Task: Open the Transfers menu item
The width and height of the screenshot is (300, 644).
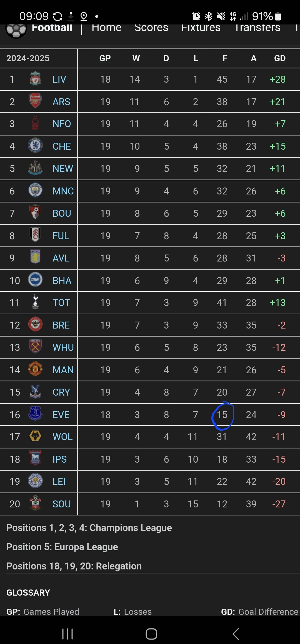Action: 257,28
